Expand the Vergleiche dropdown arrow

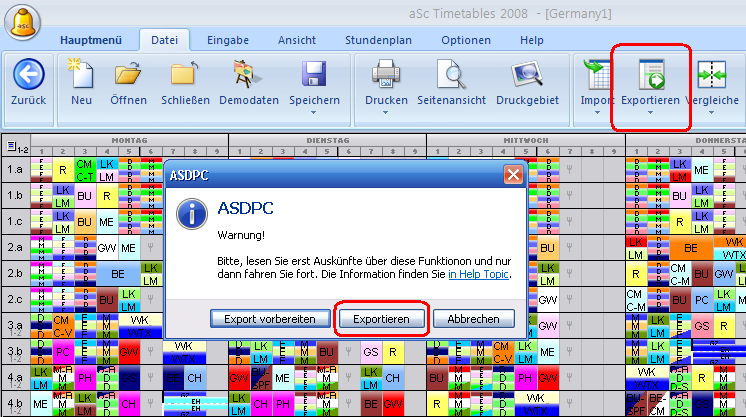point(711,113)
